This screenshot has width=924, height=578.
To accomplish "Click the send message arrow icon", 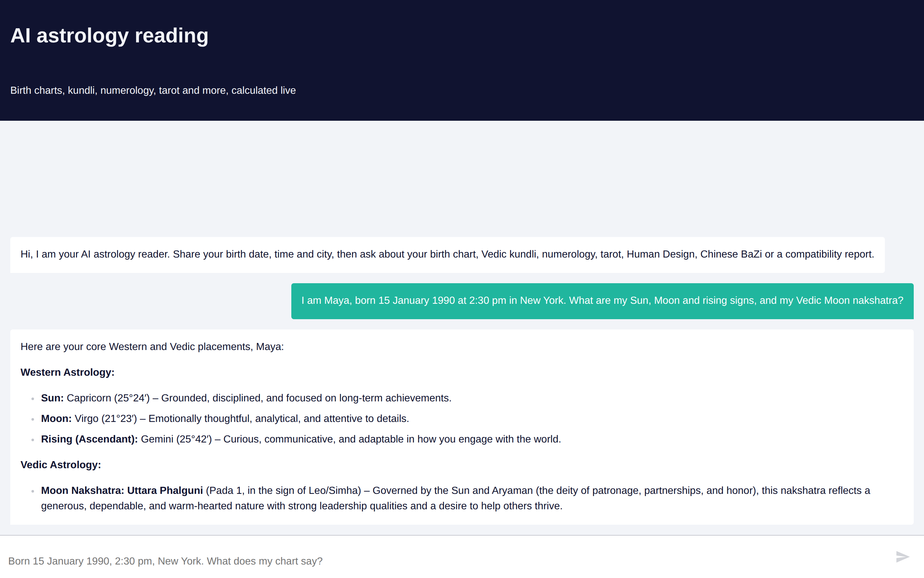I will coord(903,556).
